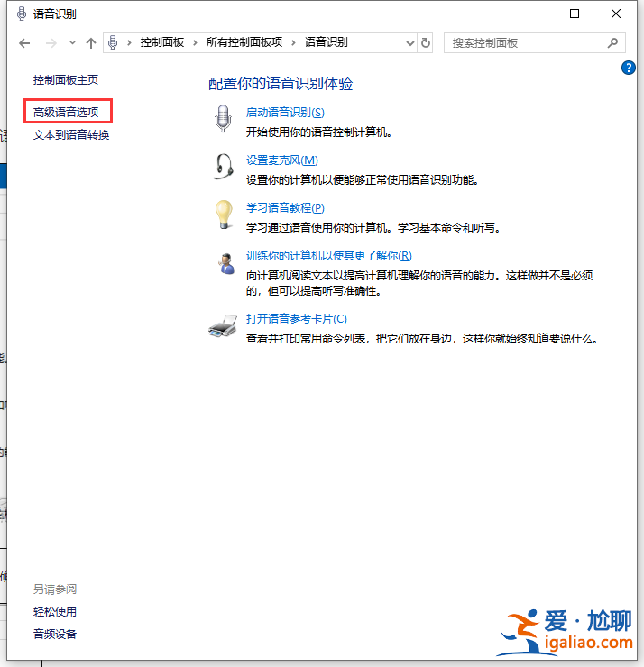Open 文本到语音转换 in sidebar
The height and width of the screenshot is (667, 644).
[71, 135]
